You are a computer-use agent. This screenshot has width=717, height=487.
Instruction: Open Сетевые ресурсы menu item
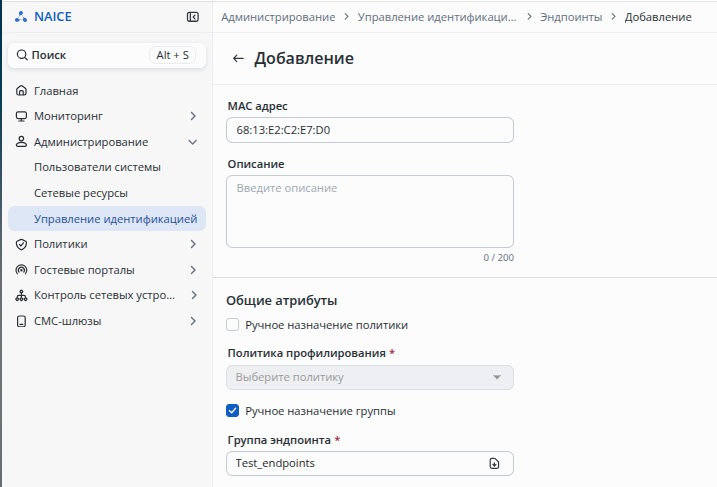point(81,193)
